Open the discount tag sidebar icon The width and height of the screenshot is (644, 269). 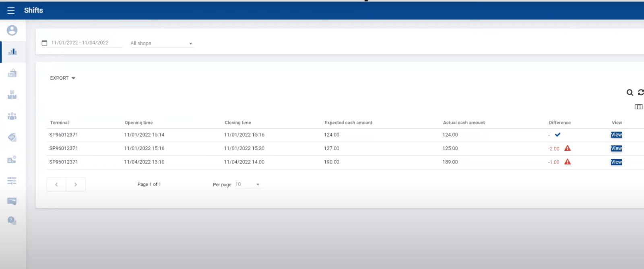(12, 138)
